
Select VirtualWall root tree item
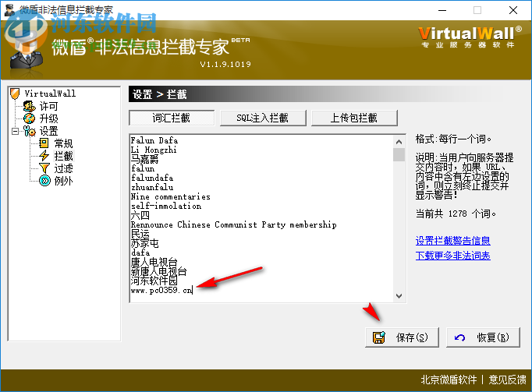50,94
